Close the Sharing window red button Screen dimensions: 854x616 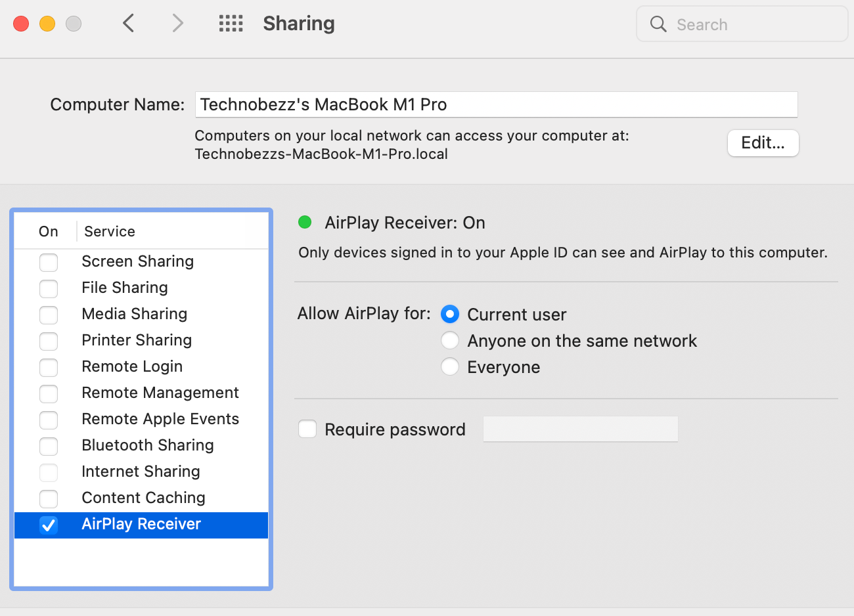[21, 24]
